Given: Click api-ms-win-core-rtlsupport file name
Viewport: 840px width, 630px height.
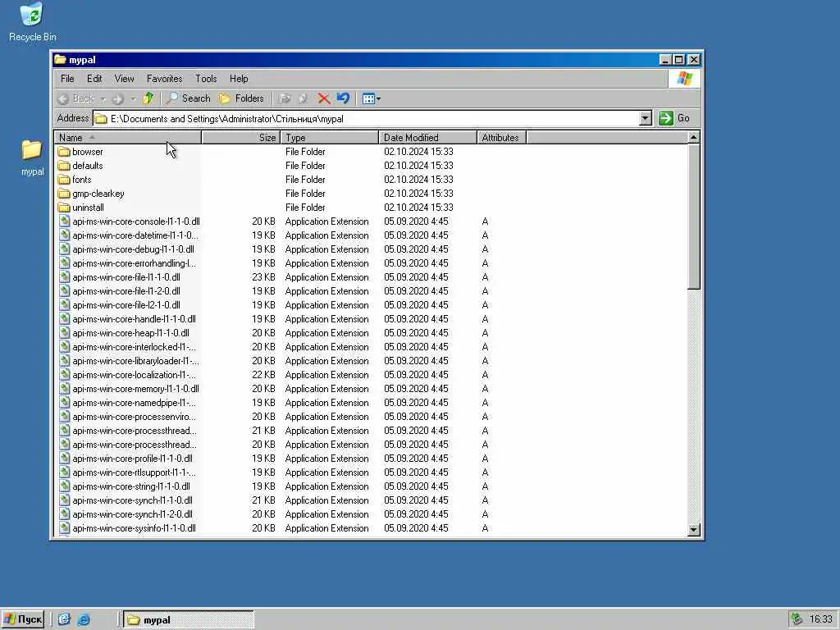Looking at the screenshot, I should tap(134, 472).
